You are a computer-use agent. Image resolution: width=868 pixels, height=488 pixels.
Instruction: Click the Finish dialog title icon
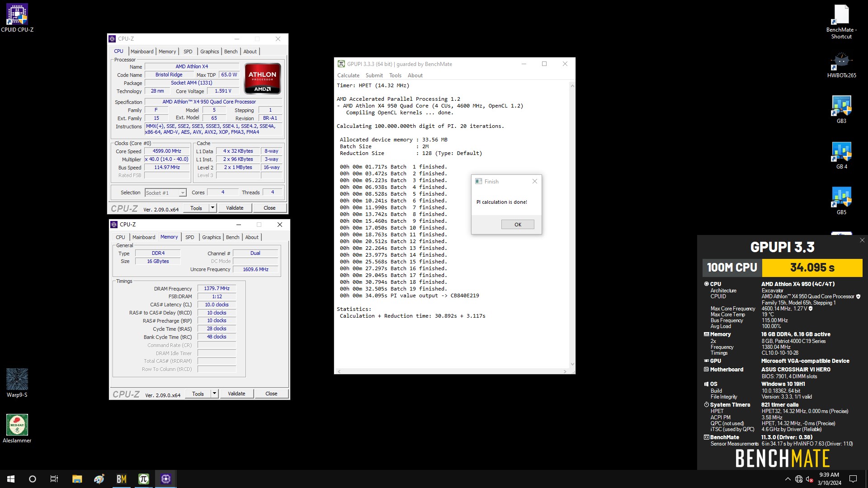click(478, 181)
